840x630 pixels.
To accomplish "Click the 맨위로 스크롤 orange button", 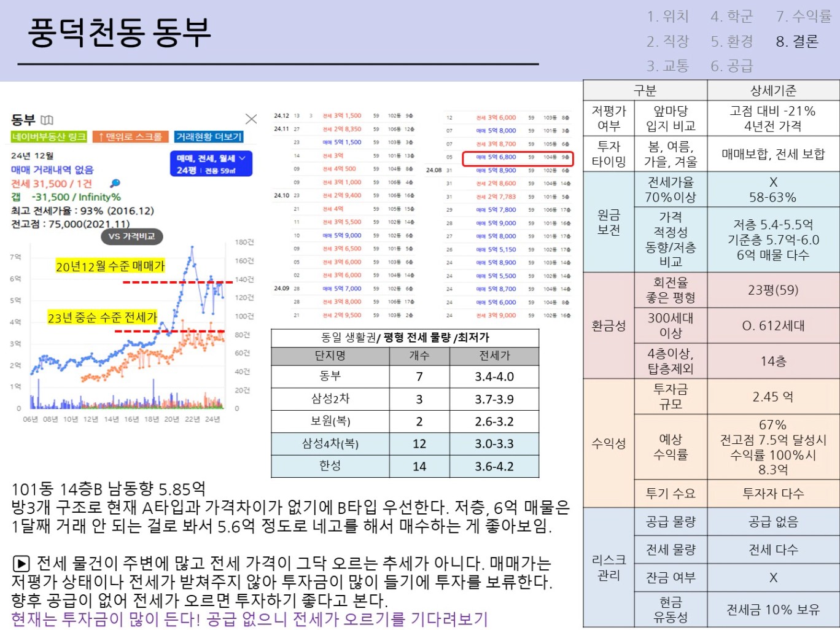I will pos(131,136).
